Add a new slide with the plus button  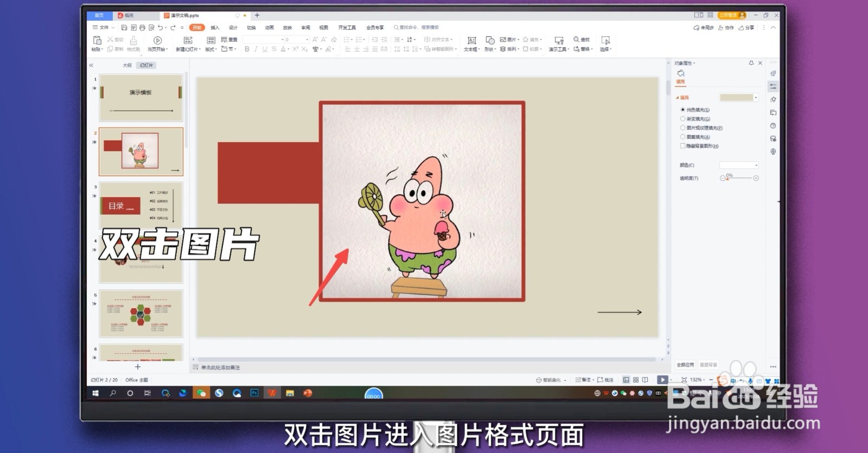[138, 367]
